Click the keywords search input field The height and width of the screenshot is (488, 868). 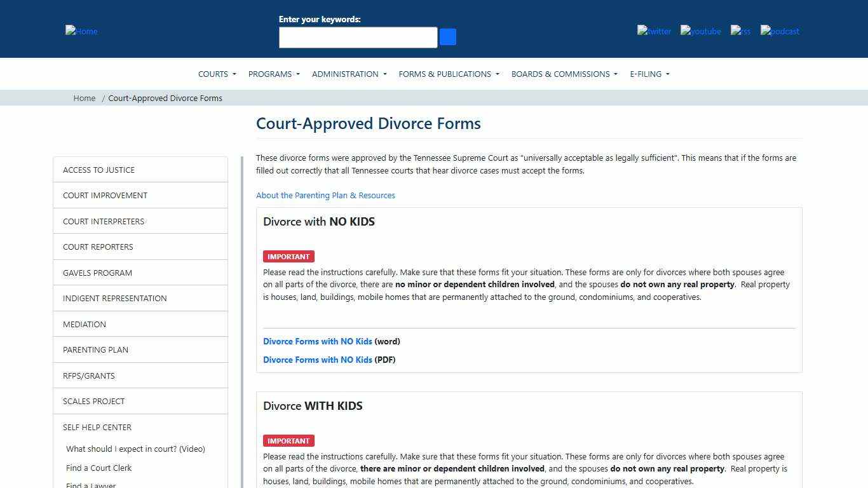(x=358, y=37)
